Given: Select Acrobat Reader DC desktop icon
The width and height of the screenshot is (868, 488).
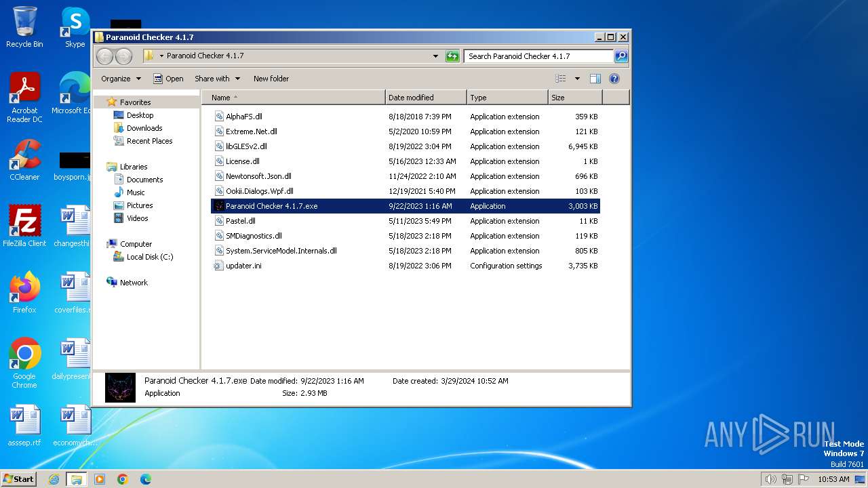Looking at the screenshot, I should 24,98.
